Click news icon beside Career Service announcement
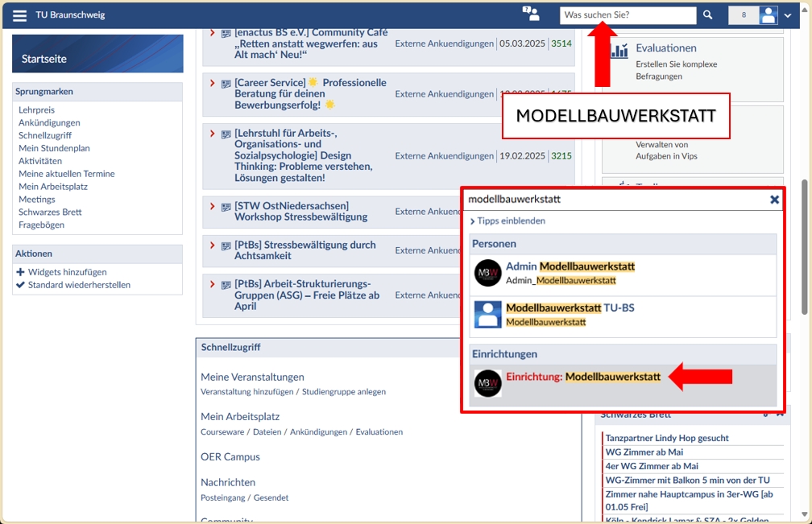 [226, 84]
